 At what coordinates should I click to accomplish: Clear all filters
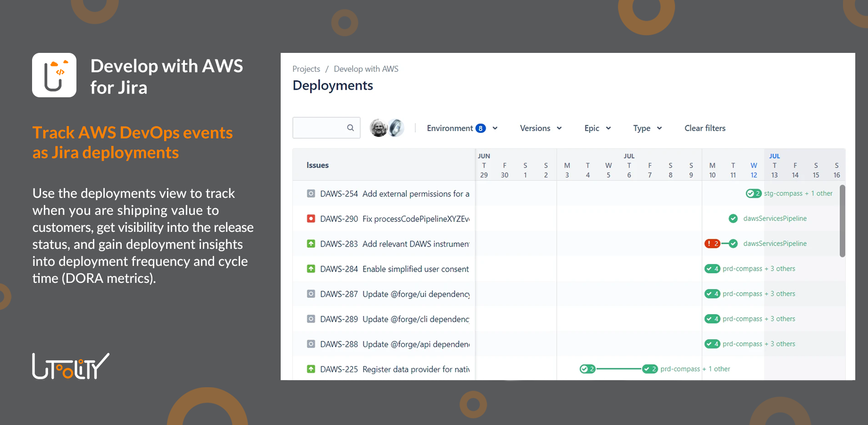(705, 128)
